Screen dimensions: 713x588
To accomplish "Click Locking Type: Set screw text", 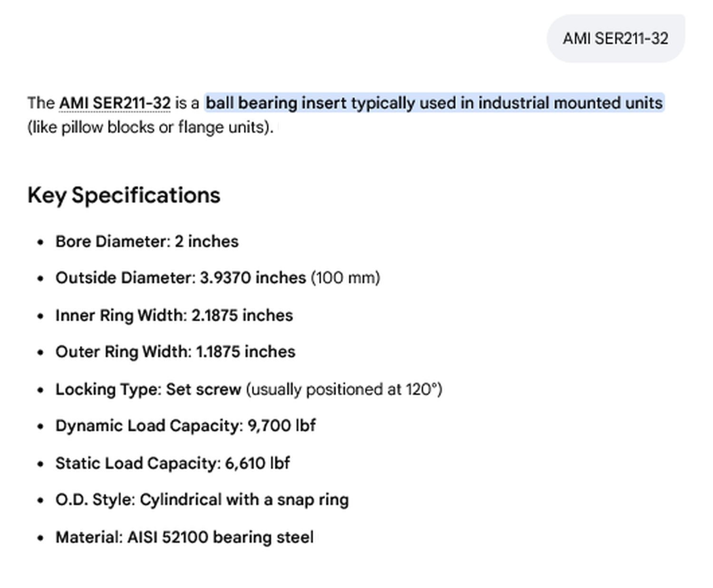I will coord(148,389).
